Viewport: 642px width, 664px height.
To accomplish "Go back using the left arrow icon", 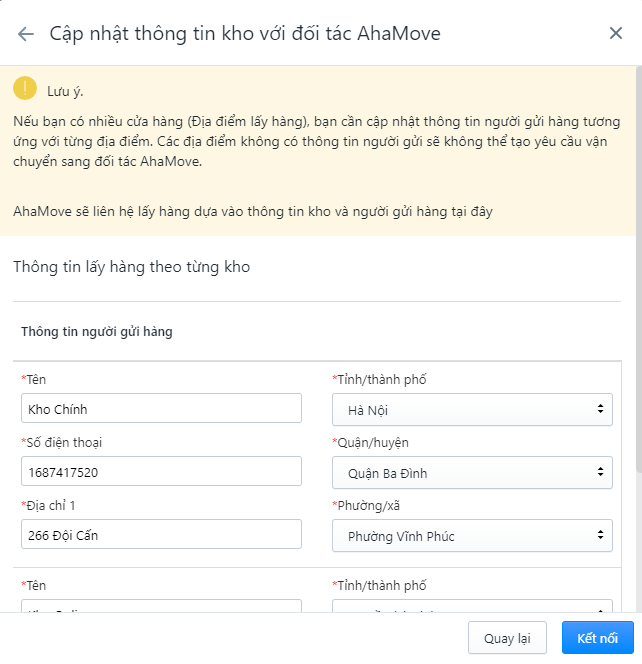I will click(26, 34).
